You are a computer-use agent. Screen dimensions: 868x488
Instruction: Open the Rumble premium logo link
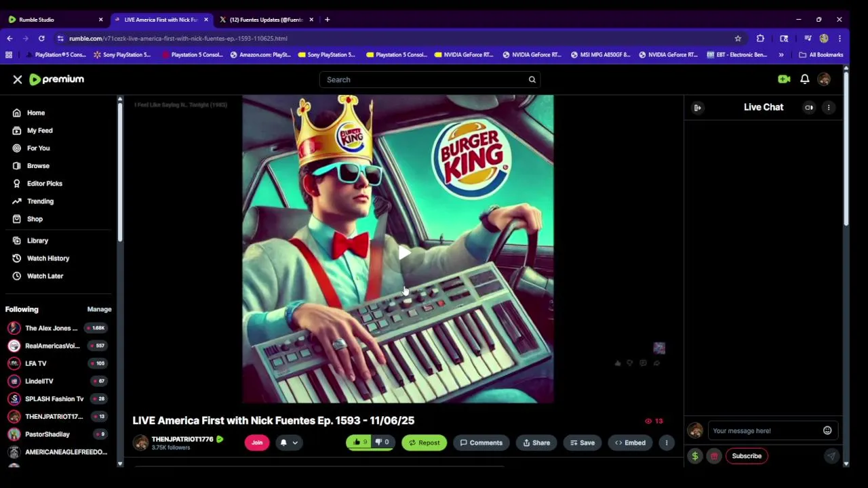[56, 79]
